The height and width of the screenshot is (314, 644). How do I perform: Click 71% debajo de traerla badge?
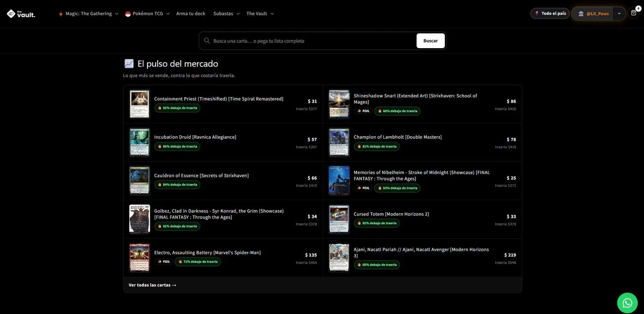coord(198,262)
